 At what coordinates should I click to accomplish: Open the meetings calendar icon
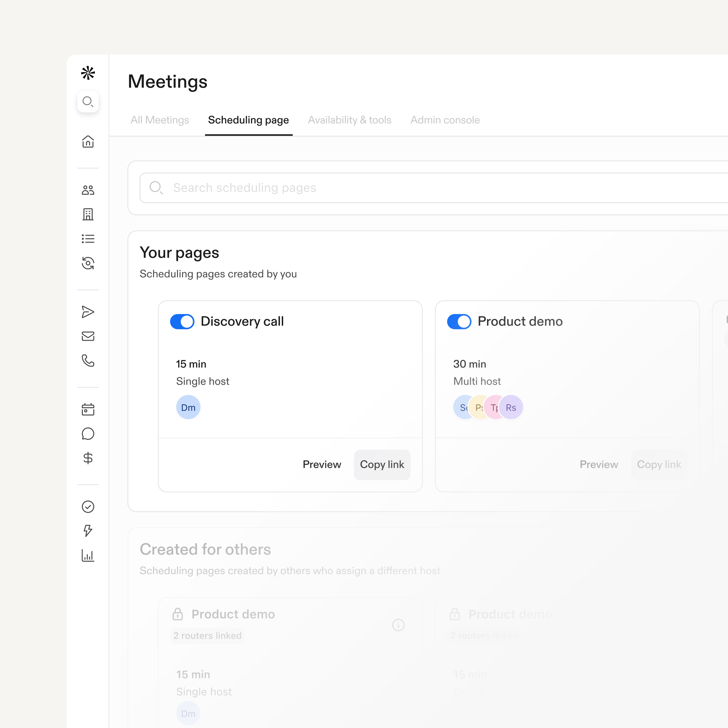(x=88, y=409)
